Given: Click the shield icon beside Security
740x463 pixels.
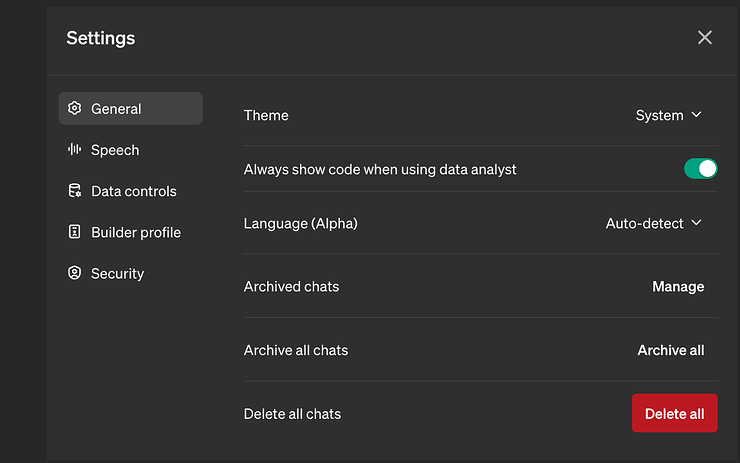Looking at the screenshot, I should click(74, 273).
